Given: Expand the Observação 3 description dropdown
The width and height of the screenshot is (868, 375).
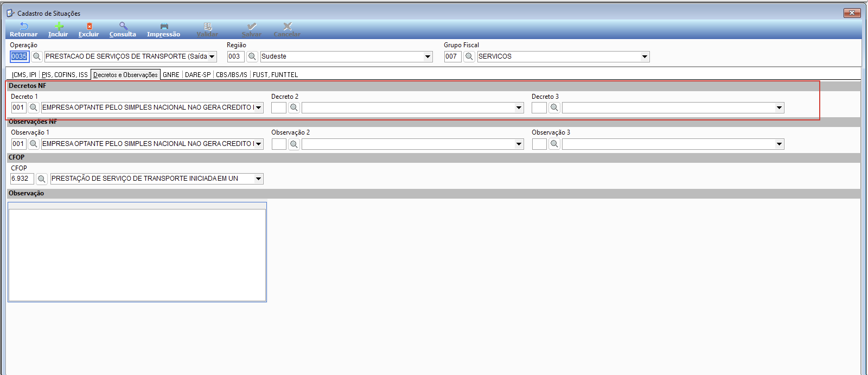Looking at the screenshot, I should [x=780, y=144].
